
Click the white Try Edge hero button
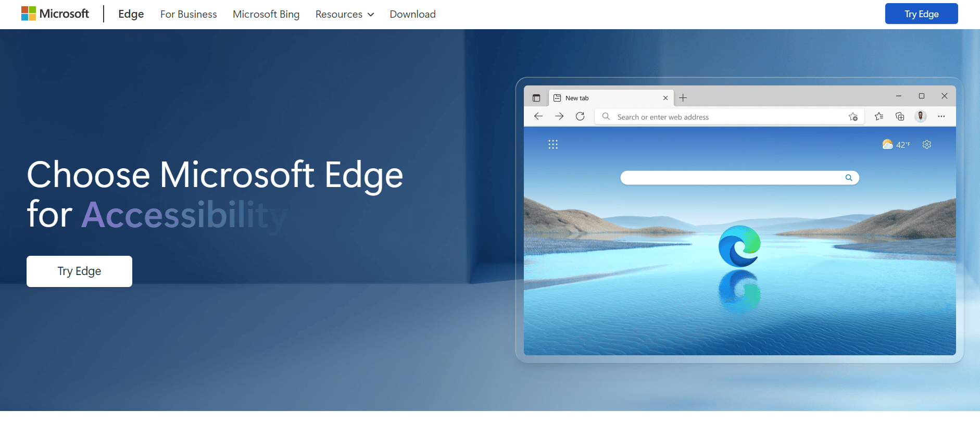coord(79,271)
